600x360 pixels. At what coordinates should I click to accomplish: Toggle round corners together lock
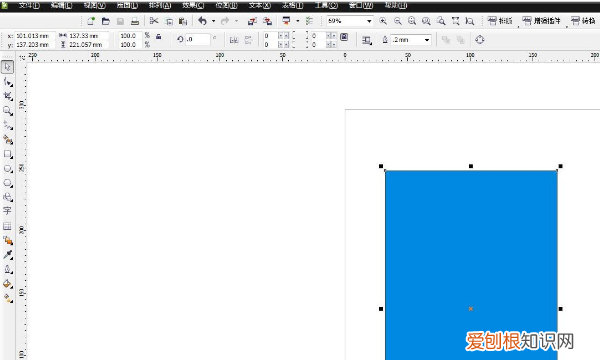(x=344, y=37)
